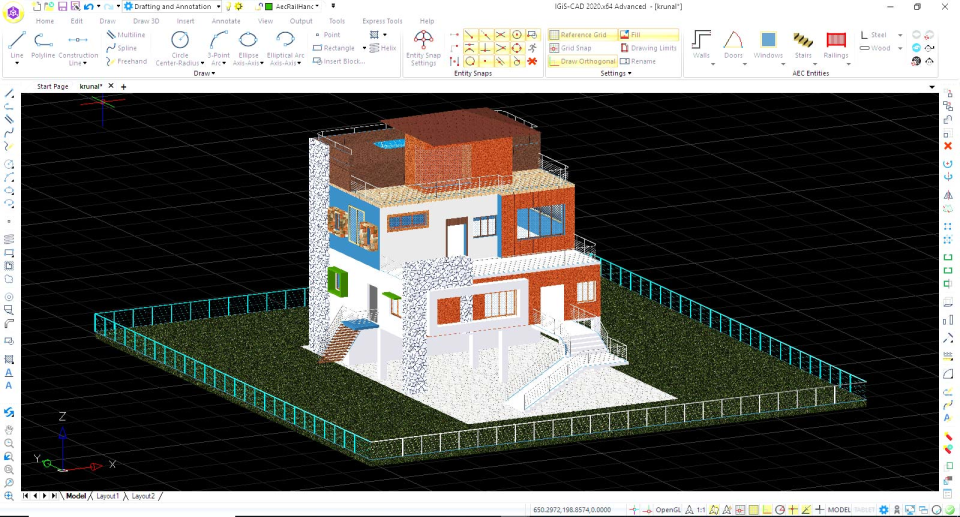
Task: Toggle Draw Orthogonal mode
Action: [582, 61]
